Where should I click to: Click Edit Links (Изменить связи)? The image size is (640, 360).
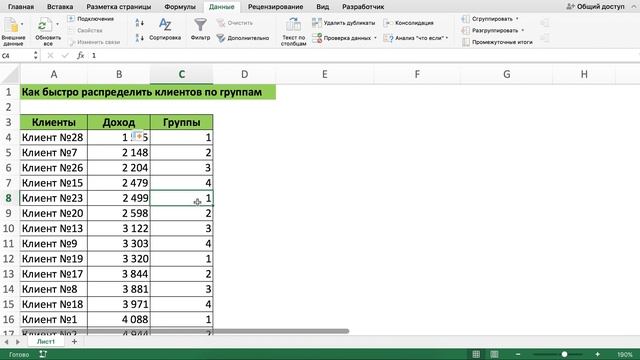point(94,42)
